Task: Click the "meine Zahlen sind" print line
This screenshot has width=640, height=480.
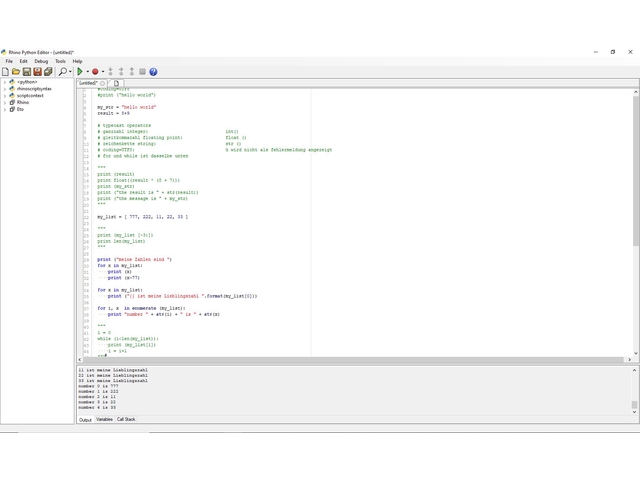Action: click(134, 260)
